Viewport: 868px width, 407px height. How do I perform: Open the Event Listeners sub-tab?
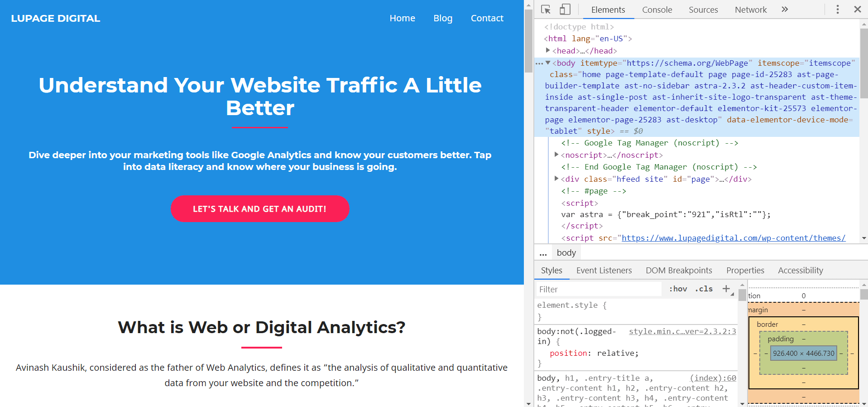click(x=604, y=270)
